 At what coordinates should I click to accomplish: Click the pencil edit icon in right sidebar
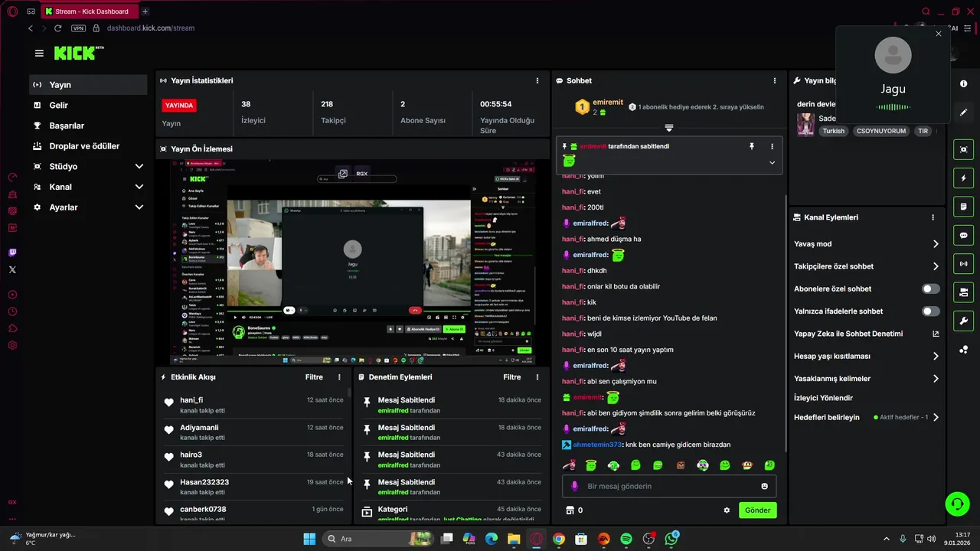(x=964, y=112)
